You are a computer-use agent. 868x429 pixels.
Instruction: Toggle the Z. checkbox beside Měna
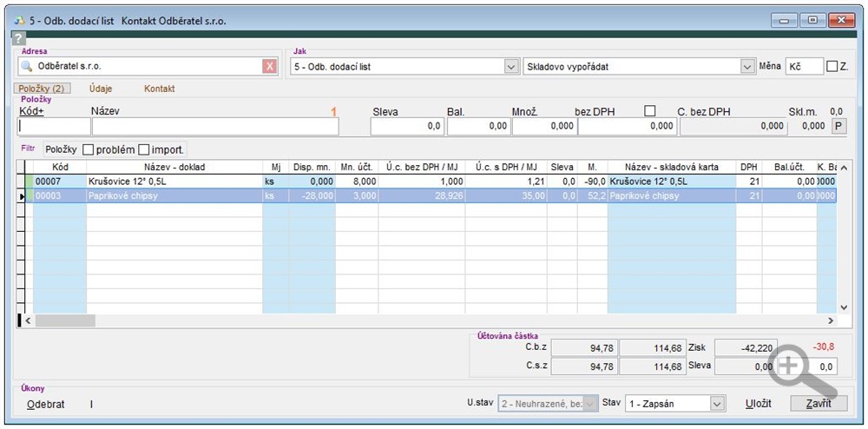[x=832, y=66]
